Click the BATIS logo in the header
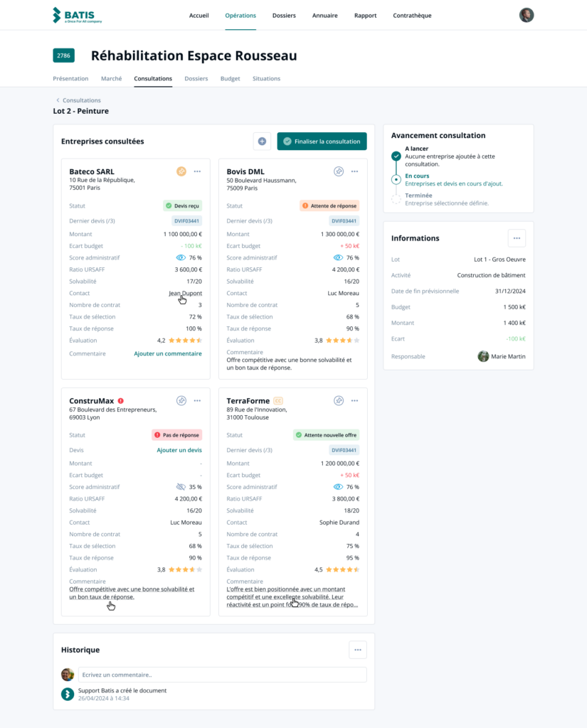The height and width of the screenshot is (728, 587). (73, 15)
